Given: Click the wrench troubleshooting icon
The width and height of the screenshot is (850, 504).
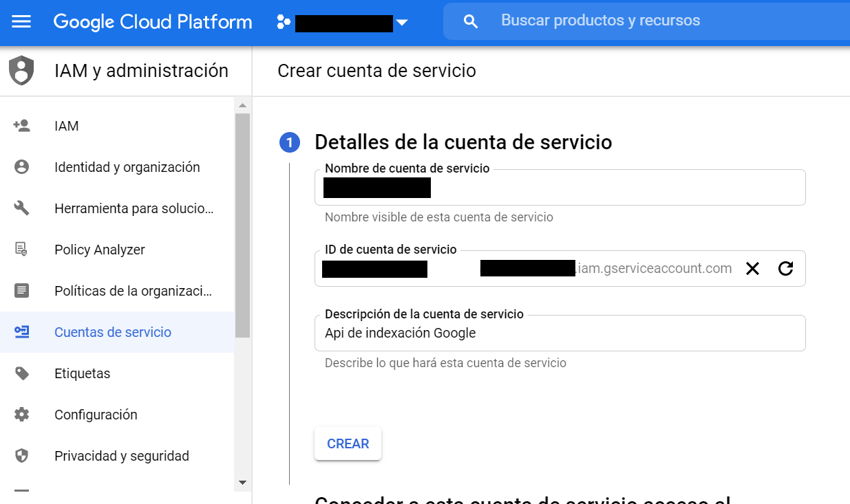Looking at the screenshot, I should (21, 208).
